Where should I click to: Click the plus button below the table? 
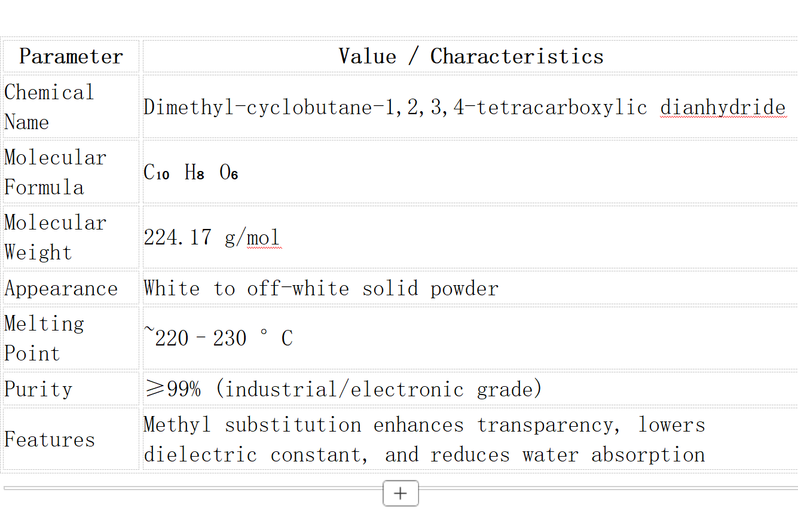coord(400,493)
